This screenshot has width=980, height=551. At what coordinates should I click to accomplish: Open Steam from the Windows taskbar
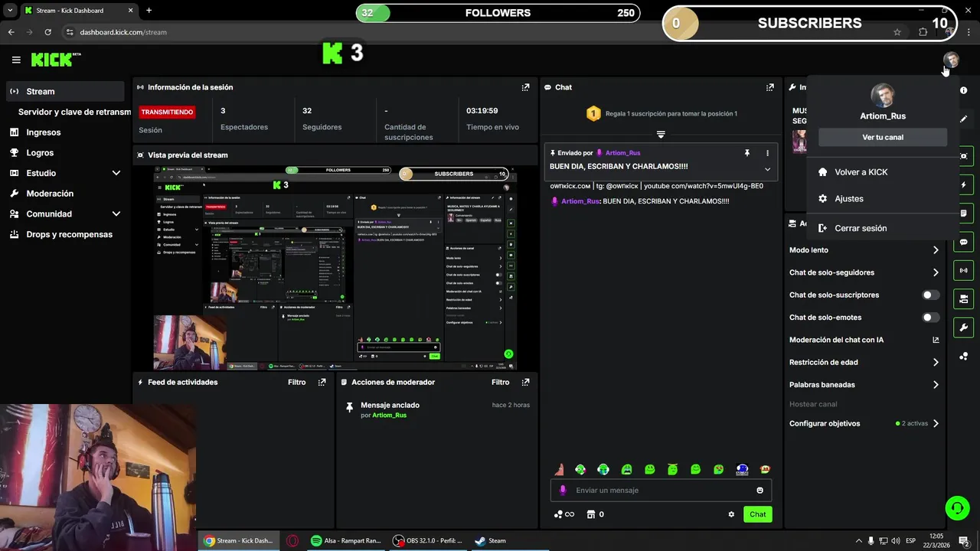click(x=490, y=540)
